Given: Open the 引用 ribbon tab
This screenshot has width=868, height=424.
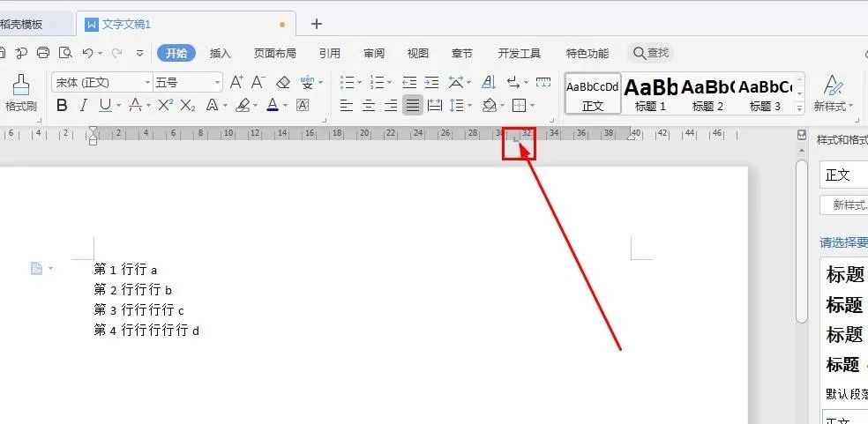Looking at the screenshot, I should tap(329, 53).
